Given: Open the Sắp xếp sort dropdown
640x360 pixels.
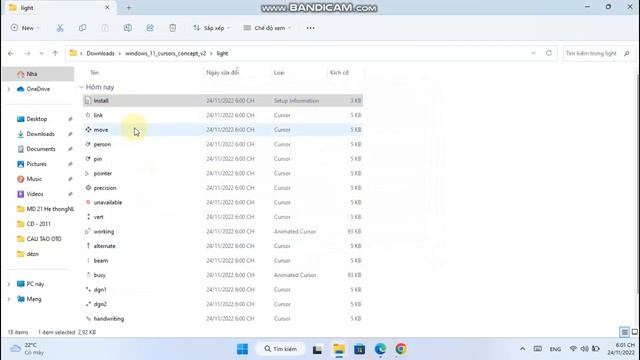Looking at the screenshot, I should pyautogui.click(x=211, y=28).
